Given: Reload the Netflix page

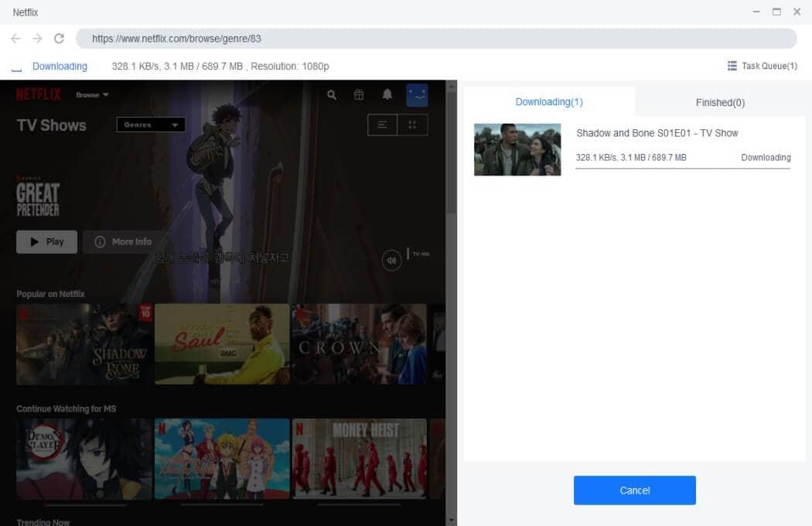Looking at the screenshot, I should 59,39.
